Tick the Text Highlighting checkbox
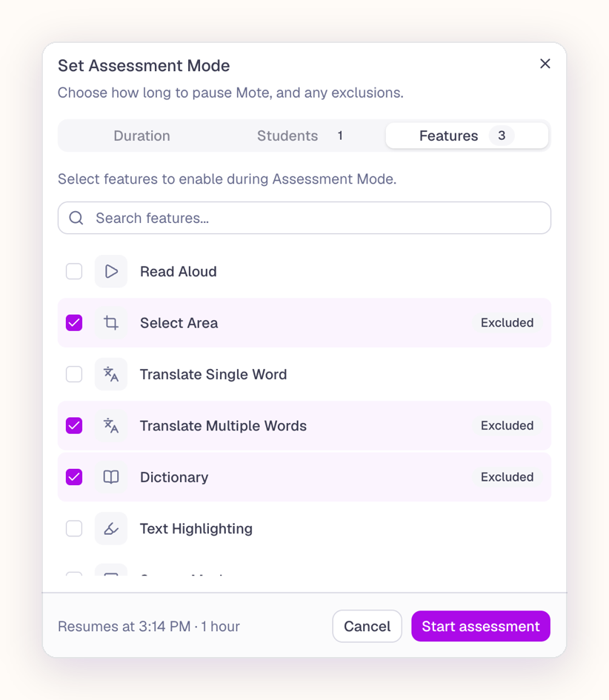The width and height of the screenshot is (609, 700). coord(74,529)
